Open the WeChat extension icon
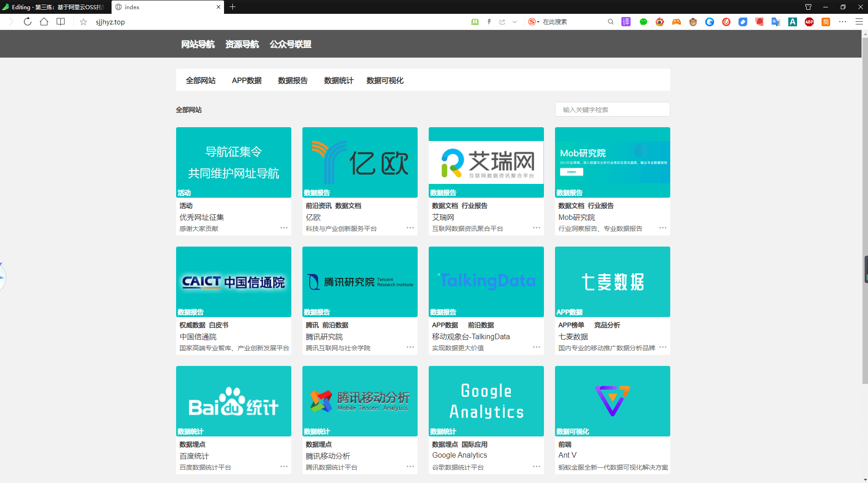 click(x=644, y=22)
